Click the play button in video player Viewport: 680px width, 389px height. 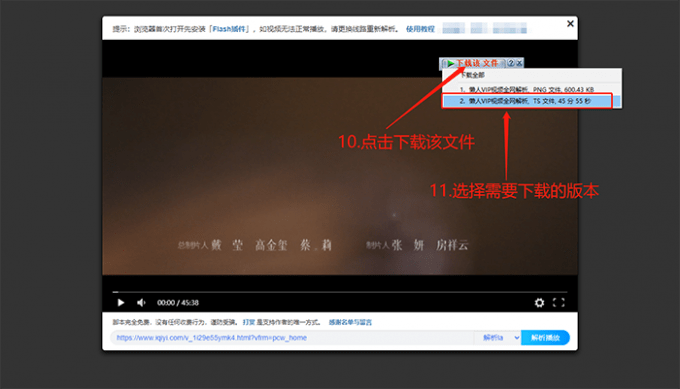(x=121, y=302)
